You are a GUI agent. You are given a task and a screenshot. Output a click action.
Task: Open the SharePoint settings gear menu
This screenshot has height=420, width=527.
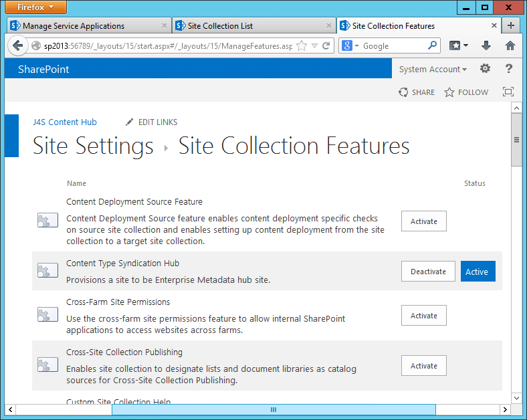tap(485, 69)
